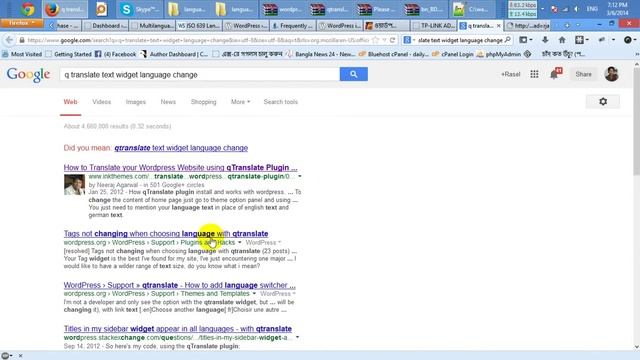Image resolution: width=640 pixels, height=360 pixels.
Task: Switch to the TP-LINK AD... tab
Action: point(433,26)
